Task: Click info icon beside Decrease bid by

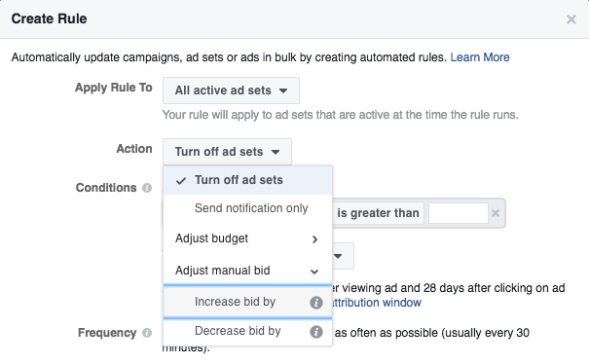Action: point(316,332)
